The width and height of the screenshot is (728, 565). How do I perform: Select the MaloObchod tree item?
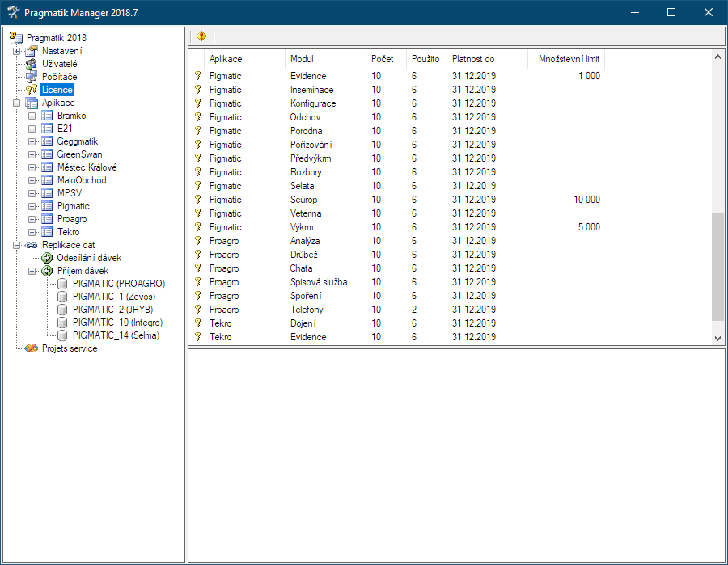(82, 180)
